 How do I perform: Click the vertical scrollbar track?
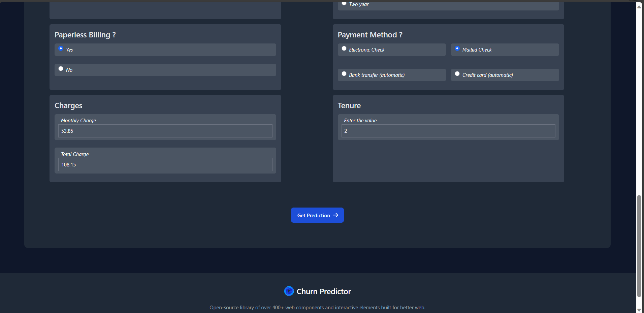(638, 152)
